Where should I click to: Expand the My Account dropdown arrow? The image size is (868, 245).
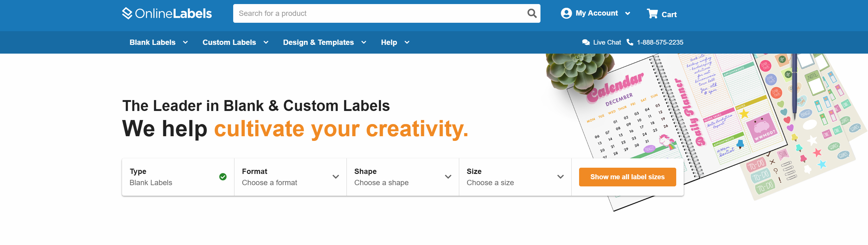click(x=627, y=13)
